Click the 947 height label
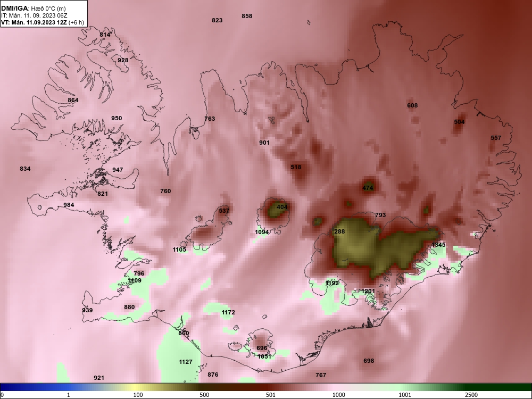Screen dimensions: 532x399 pyautogui.click(x=118, y=170)
